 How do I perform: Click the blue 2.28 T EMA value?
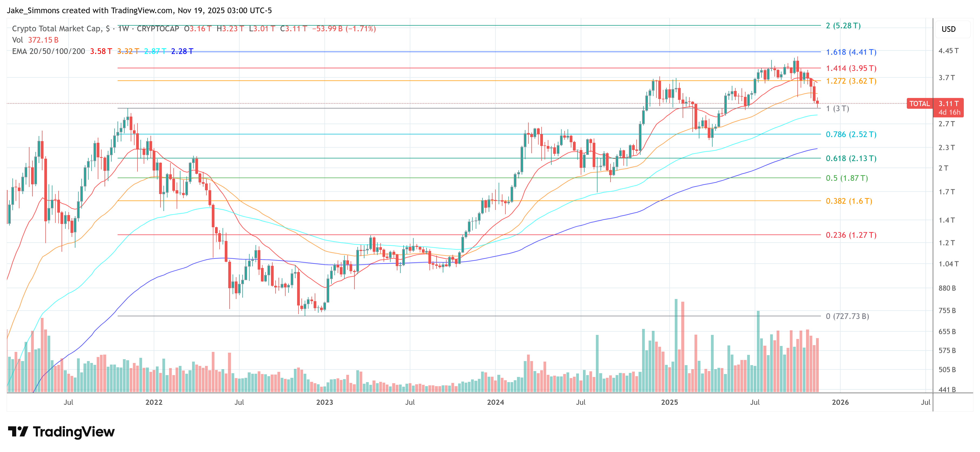182,51
